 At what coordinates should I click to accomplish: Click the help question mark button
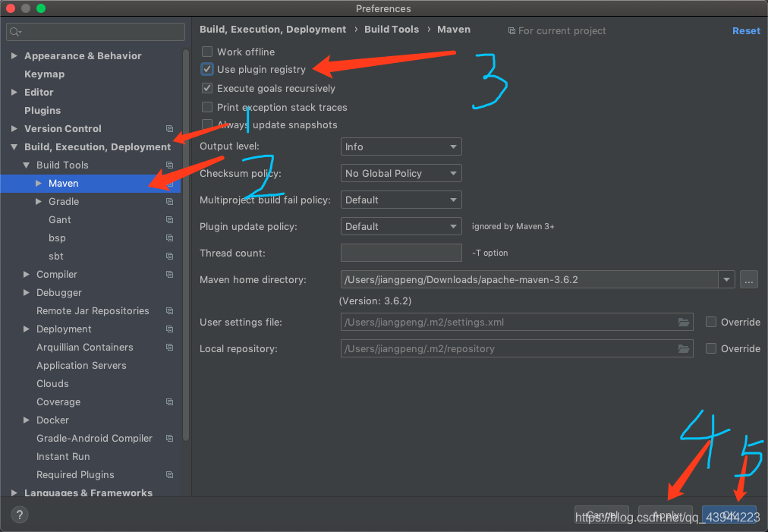pos(19,515)
